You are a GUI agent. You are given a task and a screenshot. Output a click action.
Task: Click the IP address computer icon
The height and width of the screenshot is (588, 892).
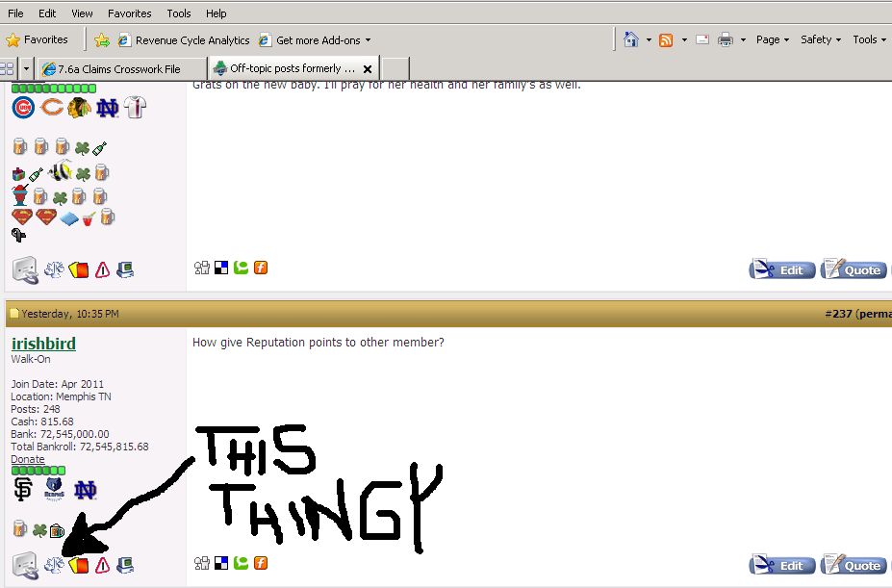[x=124, y=566]
